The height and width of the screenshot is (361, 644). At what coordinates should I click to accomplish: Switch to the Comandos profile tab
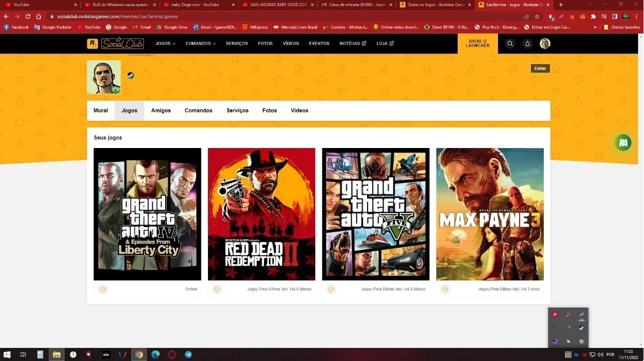198,111
